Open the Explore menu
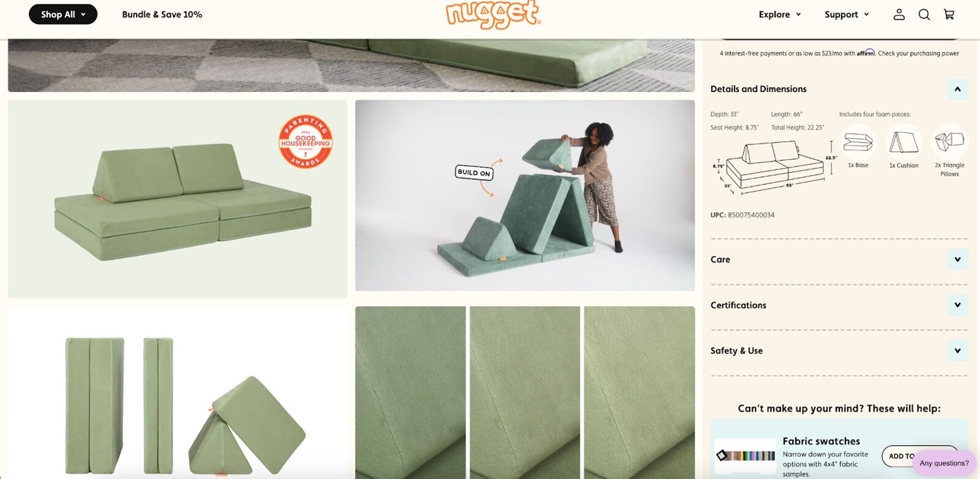Viewport: 980px width, 479px height. 779,15
